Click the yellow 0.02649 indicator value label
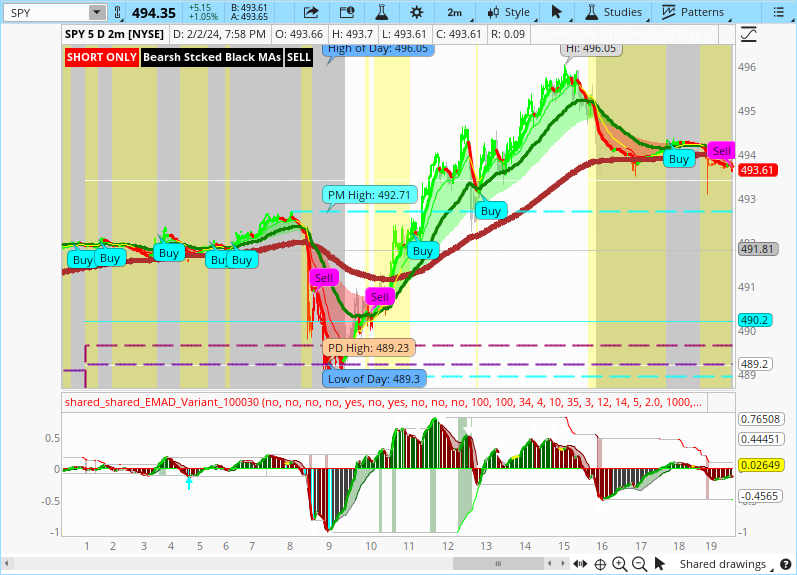 (760, 465)
